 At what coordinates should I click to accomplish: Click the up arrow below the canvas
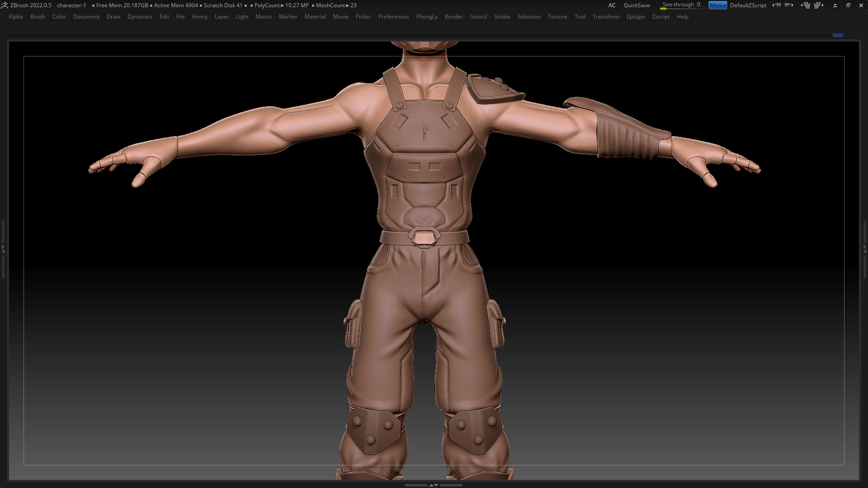(431, 485)
